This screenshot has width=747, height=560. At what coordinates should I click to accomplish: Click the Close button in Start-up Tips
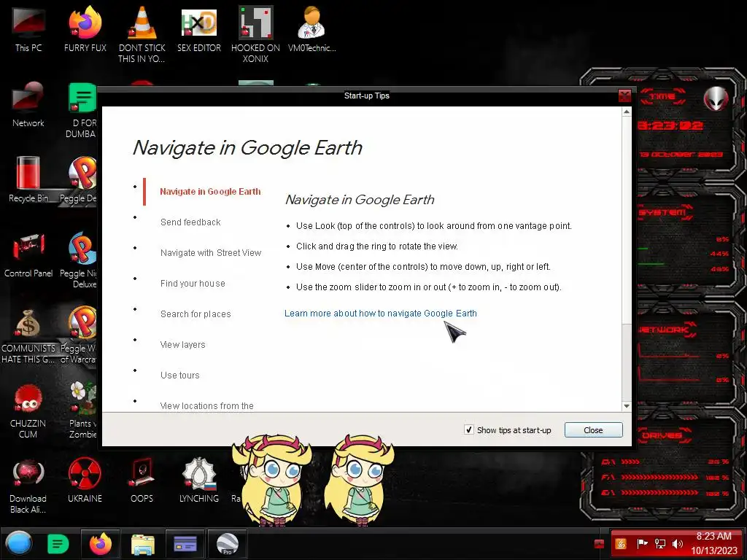point(593,430)
